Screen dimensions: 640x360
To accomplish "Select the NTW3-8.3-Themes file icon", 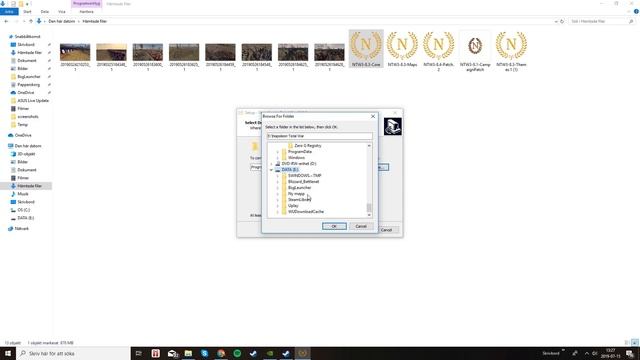I will point(511,51).
